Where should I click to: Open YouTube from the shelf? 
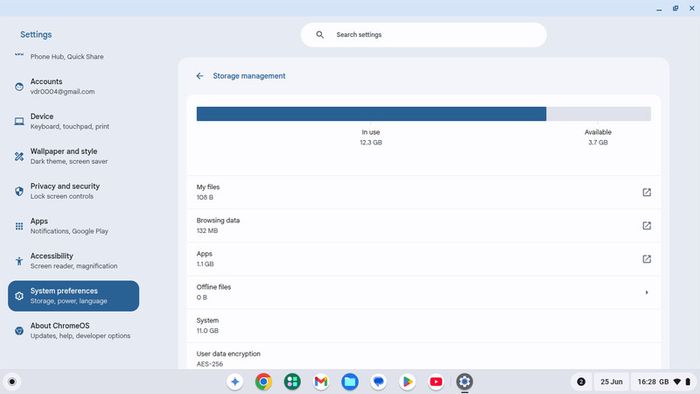[436, 382]
